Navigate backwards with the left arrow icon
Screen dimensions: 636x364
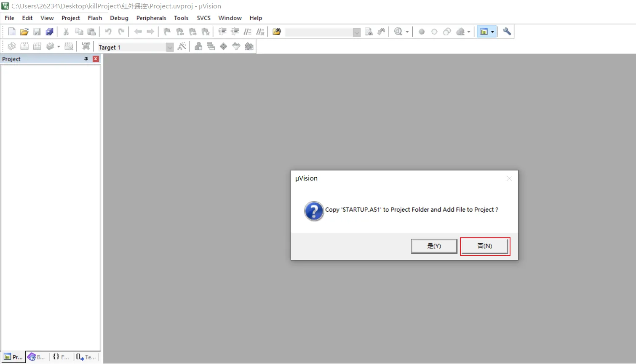point(138,32)
